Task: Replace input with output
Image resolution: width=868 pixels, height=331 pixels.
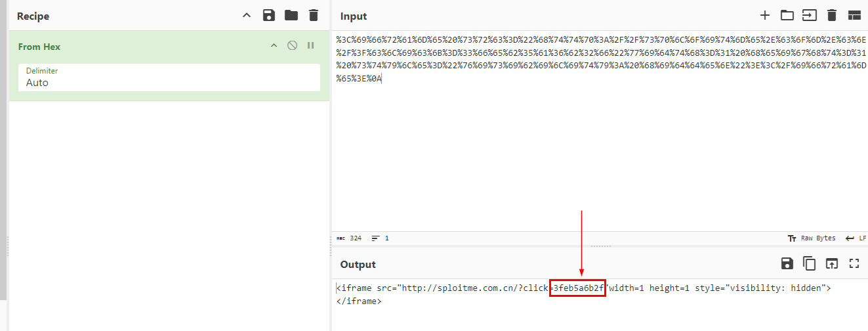Action: pyautogui.click(x=832, y=263)
